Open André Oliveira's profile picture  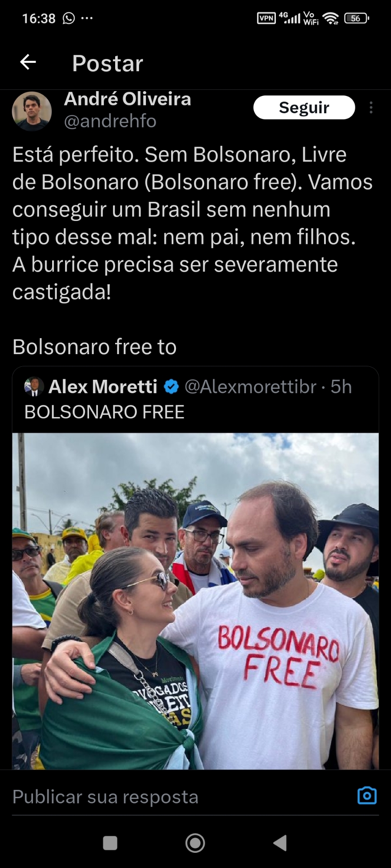32,111
